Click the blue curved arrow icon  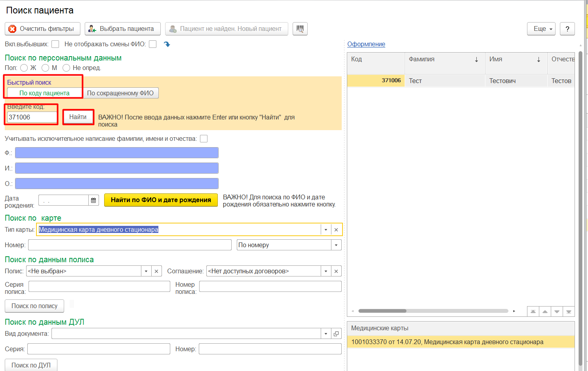tap(167, 44)
